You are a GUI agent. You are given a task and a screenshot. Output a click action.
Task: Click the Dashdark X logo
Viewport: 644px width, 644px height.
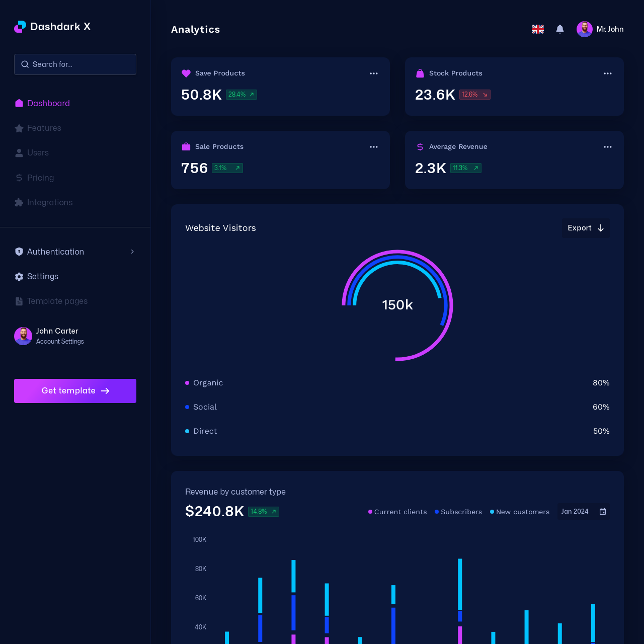coord(52,27)
